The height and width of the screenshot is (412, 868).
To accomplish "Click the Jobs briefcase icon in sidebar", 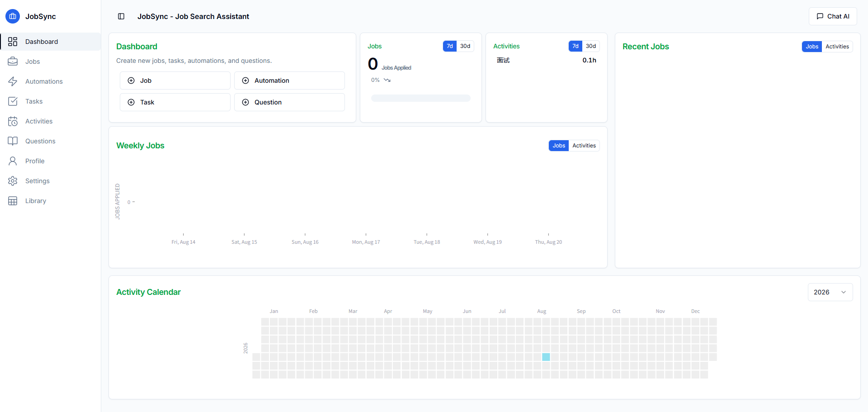I will pos(13,62).
